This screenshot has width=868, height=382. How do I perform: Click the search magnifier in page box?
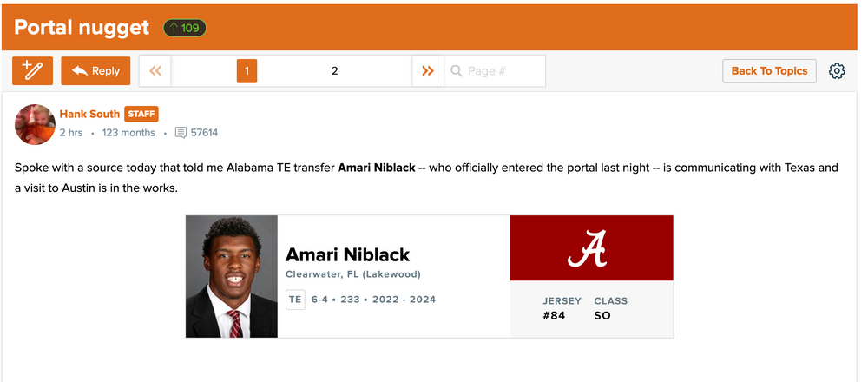coord(456,71)
